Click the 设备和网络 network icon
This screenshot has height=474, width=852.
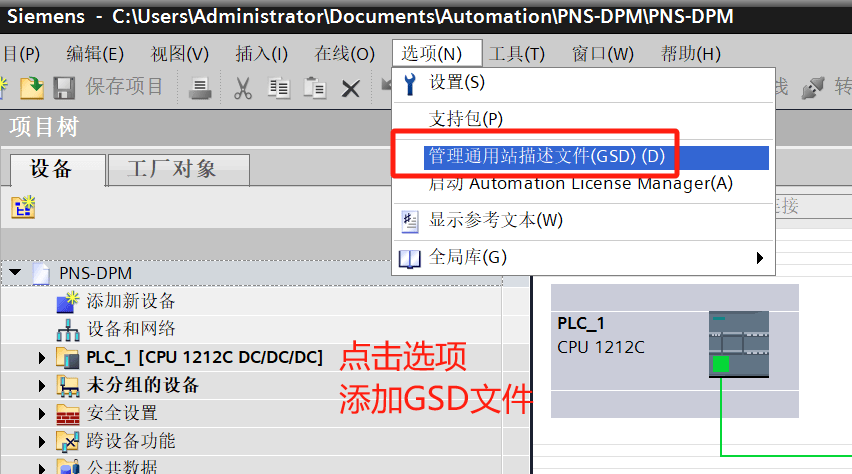tap(68, 330)
